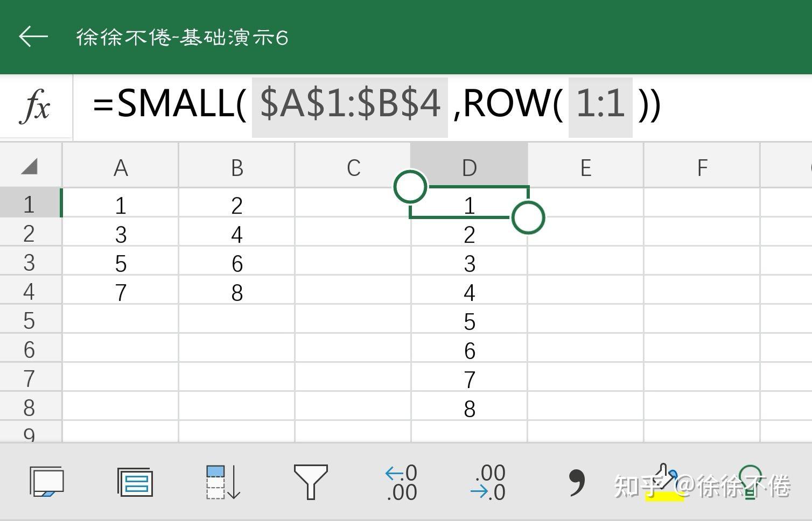Tap cell D7 showing 7
Screen dimensions: 812x521
point(470,377)
